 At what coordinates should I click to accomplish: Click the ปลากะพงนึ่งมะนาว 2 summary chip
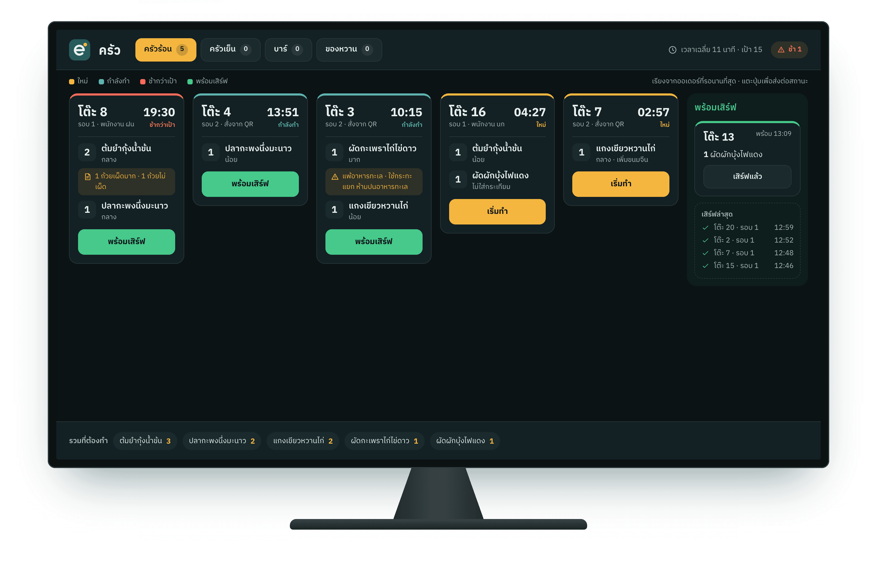[x=222, y=441]
